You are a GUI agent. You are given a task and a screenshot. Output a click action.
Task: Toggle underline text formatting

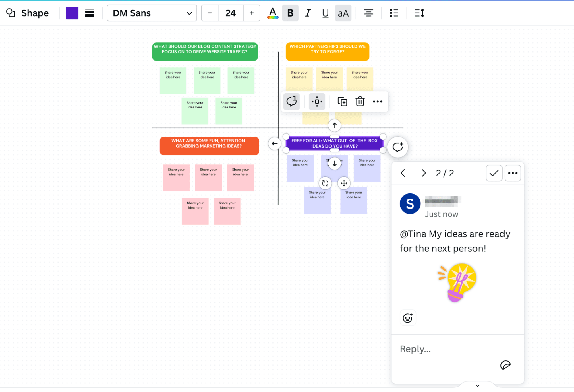click(325, 13)
